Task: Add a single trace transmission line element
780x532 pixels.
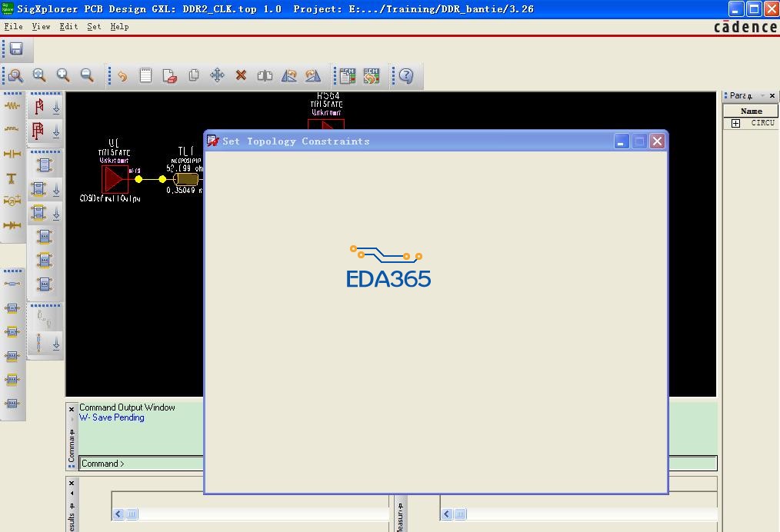Action: (x=12, y=284)
